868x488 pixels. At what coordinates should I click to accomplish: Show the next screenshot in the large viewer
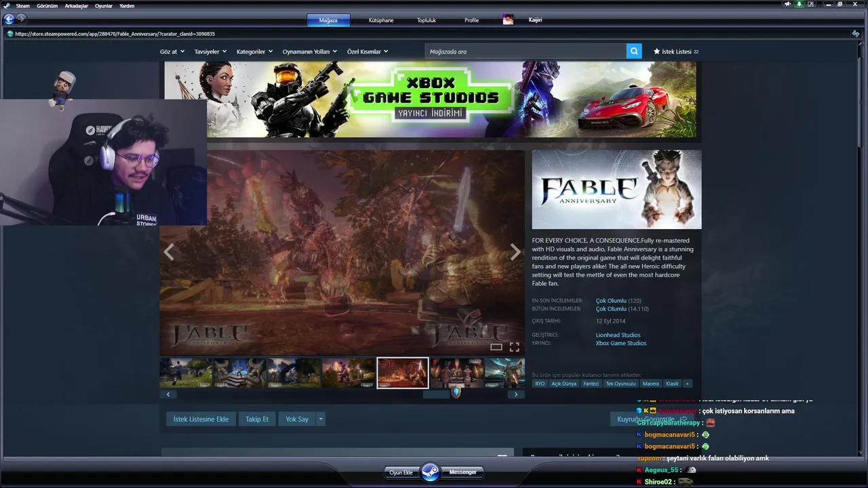tap(515, 252)
